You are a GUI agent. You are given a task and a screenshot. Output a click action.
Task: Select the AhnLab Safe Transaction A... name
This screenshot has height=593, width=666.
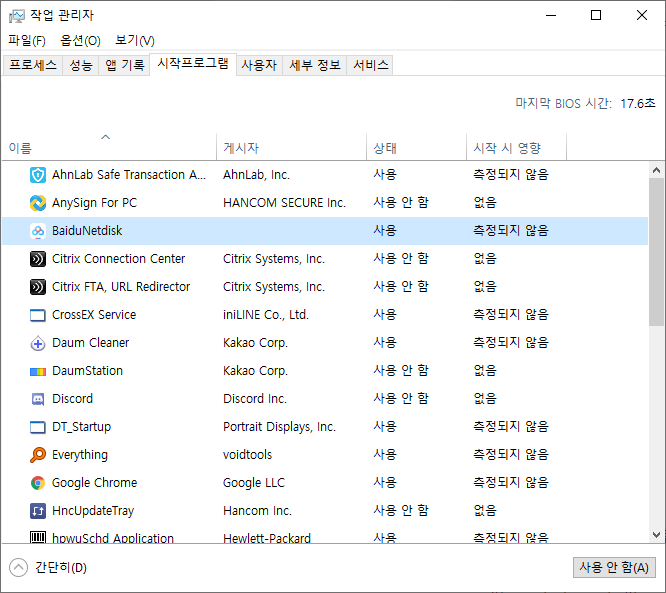[x=129, y=175]
